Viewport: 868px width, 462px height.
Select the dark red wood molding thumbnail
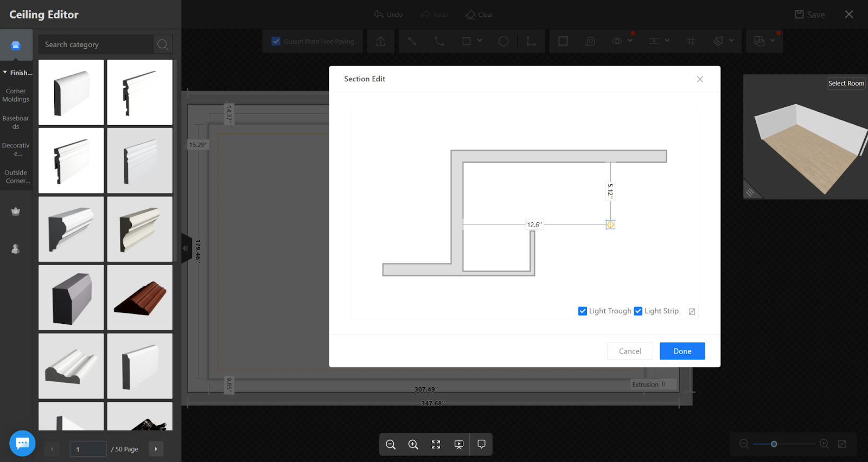tap(140, 298)
